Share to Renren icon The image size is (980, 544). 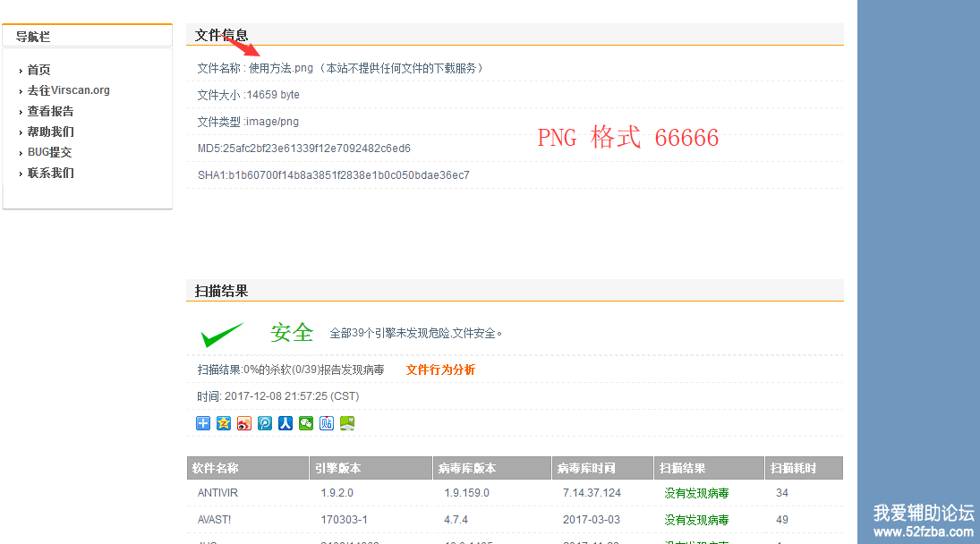[x=285, y=423]
